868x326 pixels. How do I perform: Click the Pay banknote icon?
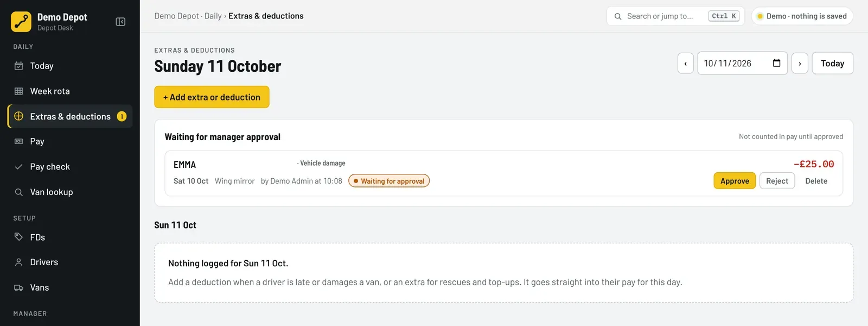(18, 141)
